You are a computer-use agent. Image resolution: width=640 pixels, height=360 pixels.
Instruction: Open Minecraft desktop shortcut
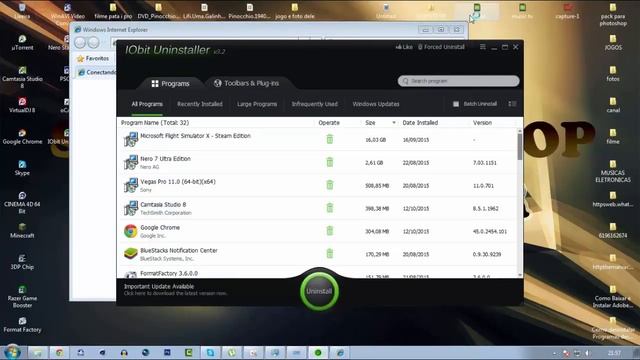(22, 231)
